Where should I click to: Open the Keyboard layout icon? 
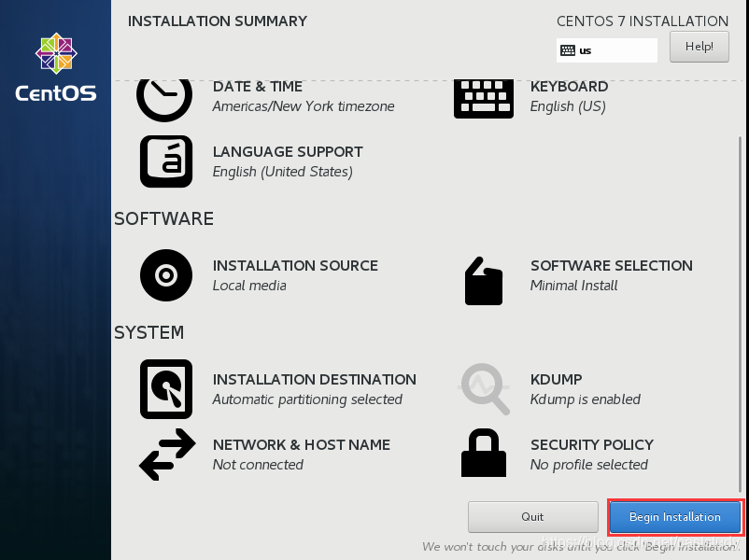pos(484,99)
